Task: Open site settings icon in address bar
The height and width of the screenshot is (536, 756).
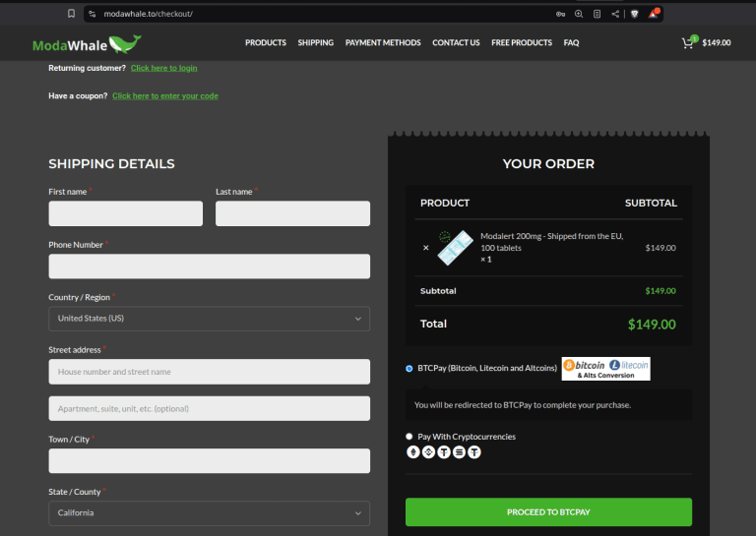Action: point(93,14)
